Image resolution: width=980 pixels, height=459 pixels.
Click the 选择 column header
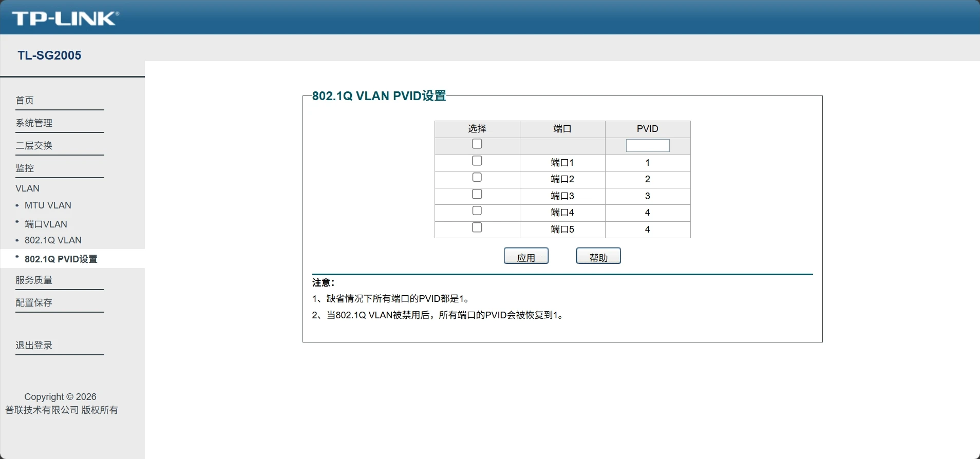[477, 129]
